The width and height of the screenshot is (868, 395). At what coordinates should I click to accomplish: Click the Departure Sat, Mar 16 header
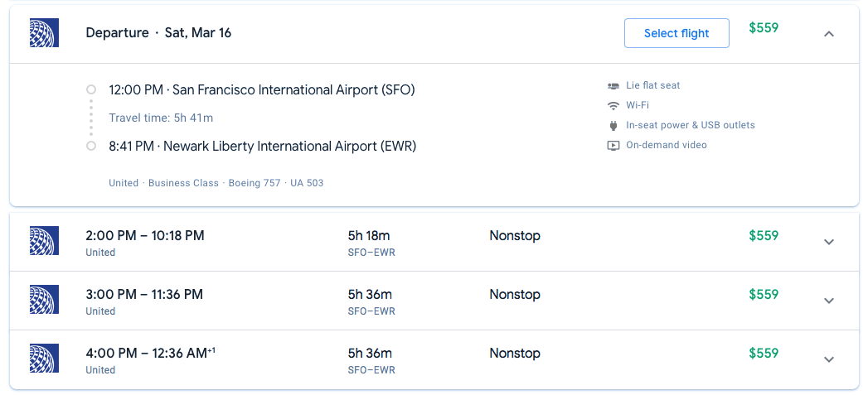[158, 33]
